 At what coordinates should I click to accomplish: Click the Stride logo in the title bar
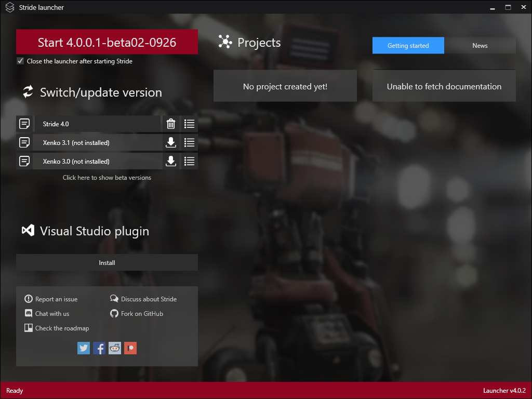coord(9,7)
